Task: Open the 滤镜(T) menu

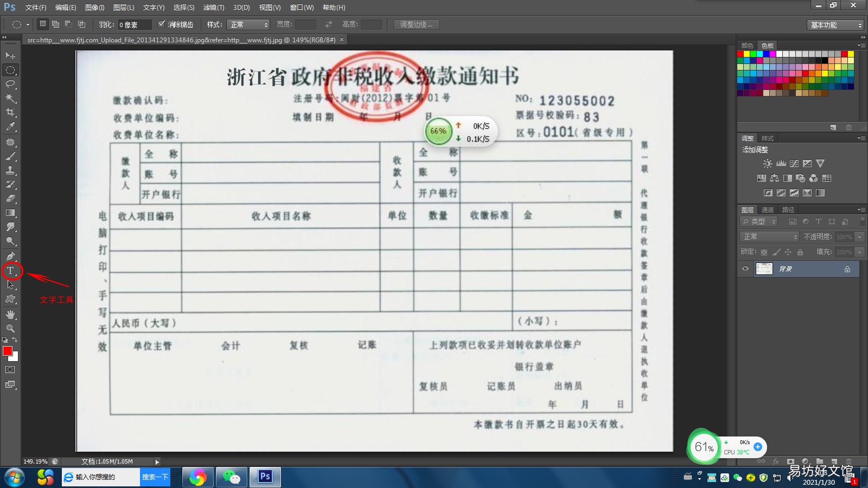Action: (x=214, y=8)
